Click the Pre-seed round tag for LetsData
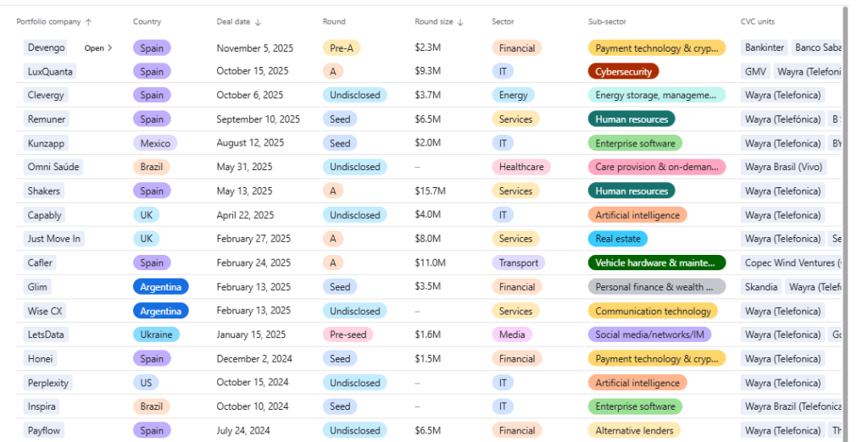The width and height of the screenshot is (868, 442). pyautogui.click(x=348, y=334)
